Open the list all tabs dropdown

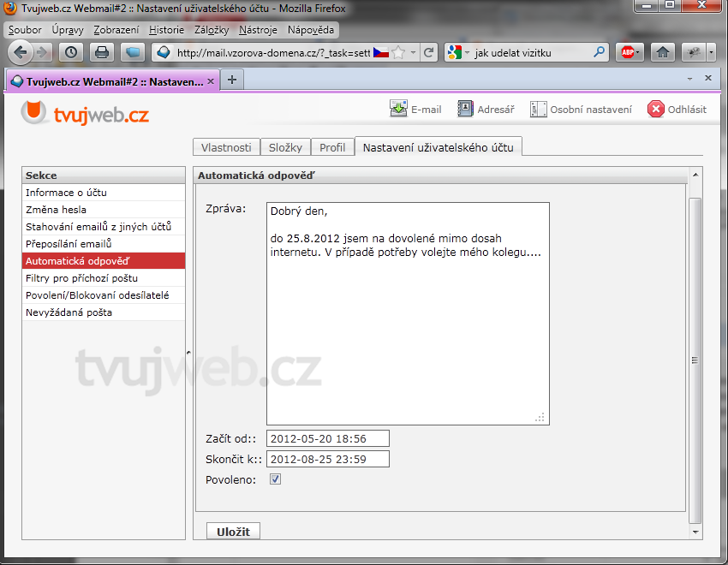tap(690, 78)
